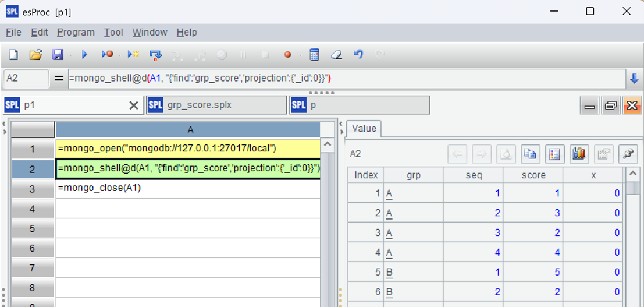The image size is (644, 307).
Task: Close the p1 document tab
Action: point(133,105)
